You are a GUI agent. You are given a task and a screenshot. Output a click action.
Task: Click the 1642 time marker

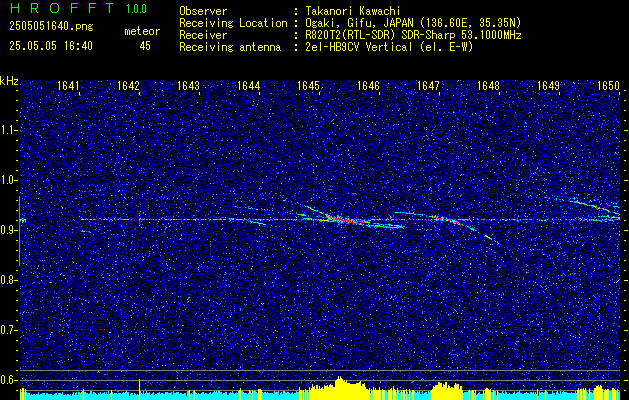pos(128,85)
